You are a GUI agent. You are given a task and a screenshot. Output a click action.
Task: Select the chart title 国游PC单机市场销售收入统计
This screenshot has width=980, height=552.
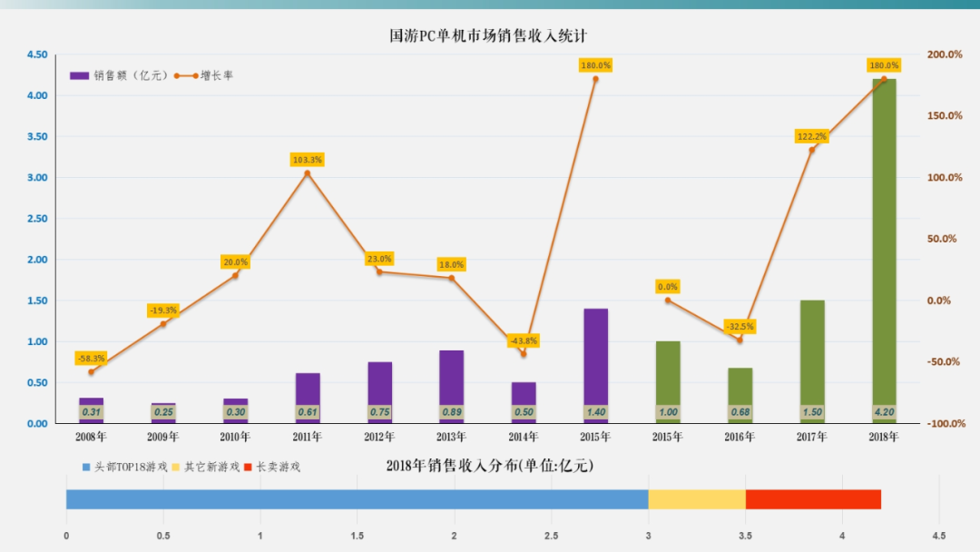pyautogui.click(x=488, y=36)
